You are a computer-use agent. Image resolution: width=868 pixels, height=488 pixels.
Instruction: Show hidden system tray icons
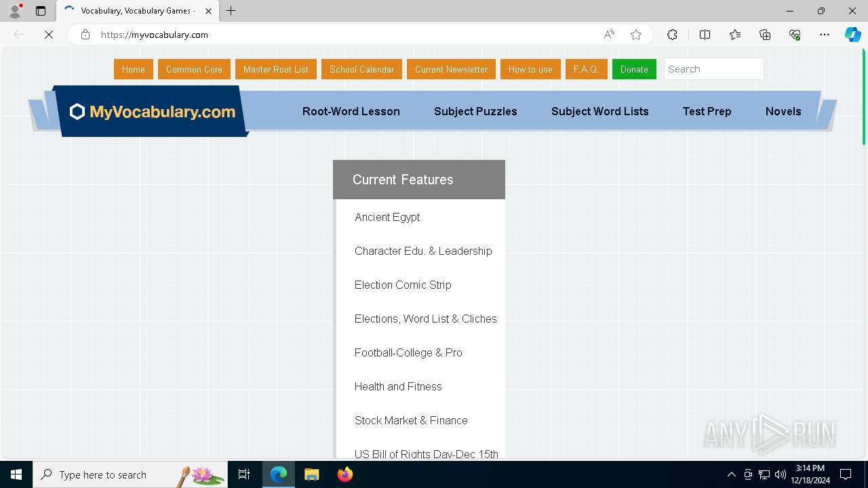coord(731,474)
